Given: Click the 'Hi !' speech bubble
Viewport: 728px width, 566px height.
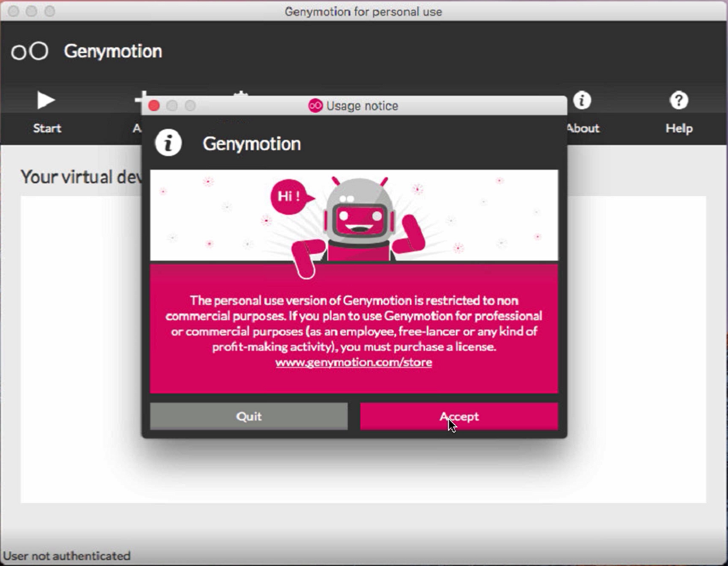Looking at the screenshot, I should pos(291,196).
